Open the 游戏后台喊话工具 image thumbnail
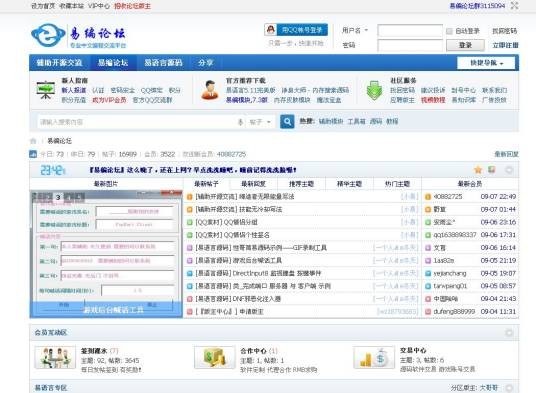Screen dimensions: 536x393 (x=106, y=254)
